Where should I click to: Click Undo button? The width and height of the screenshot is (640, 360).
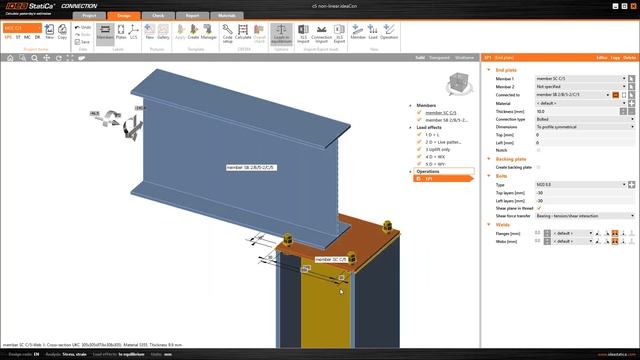pyautogui.click(x=83, y=27)
